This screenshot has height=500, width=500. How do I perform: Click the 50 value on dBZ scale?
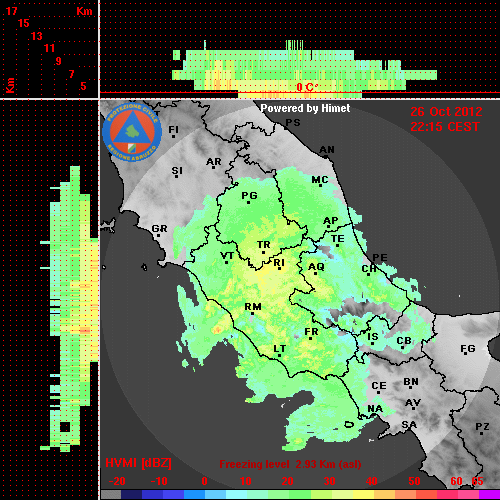(414, 481)
